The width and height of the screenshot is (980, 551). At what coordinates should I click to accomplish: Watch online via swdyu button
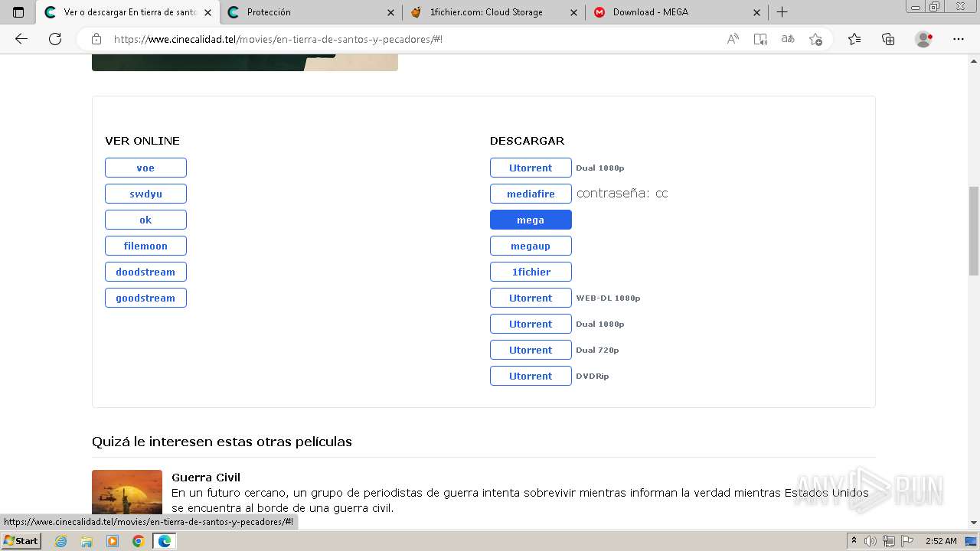pos(145,194)
